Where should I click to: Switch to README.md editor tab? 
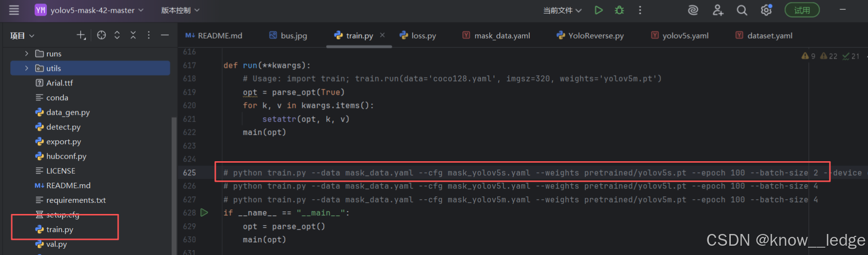[x=214, y=36]
